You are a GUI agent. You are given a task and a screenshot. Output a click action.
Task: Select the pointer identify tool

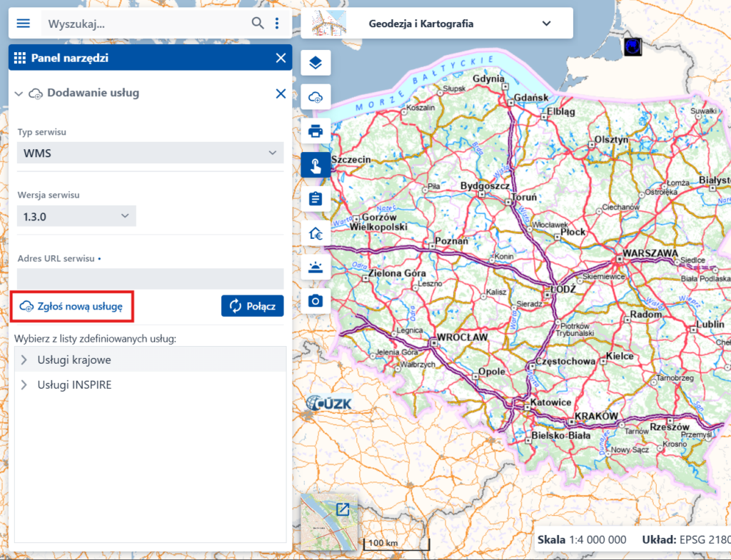pos(316,165)
